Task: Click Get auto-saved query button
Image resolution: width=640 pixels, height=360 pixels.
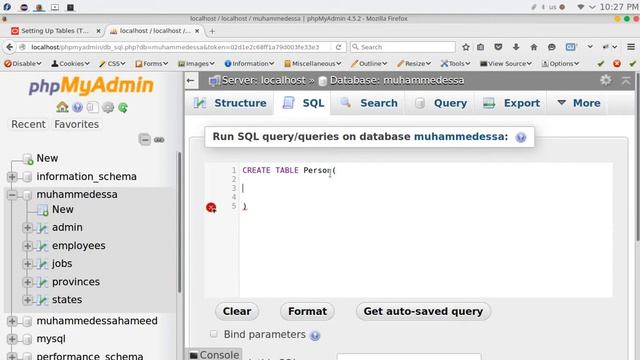Action: click(x=423, y=311)
